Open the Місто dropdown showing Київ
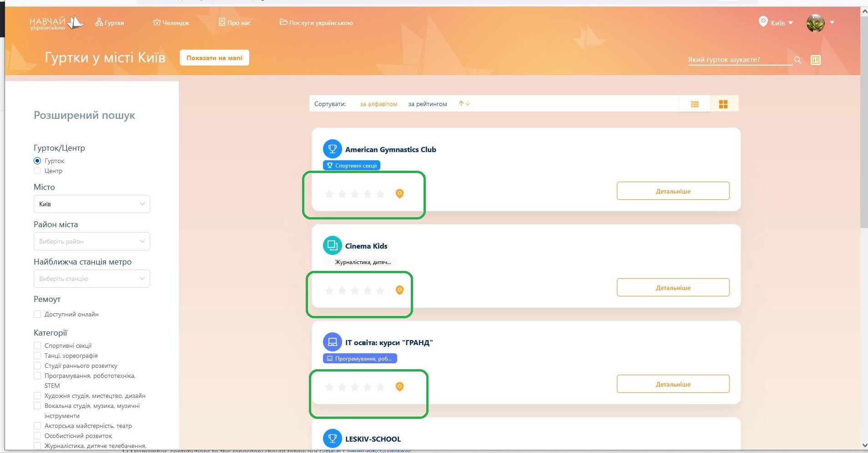Screen dimensions: 868x453 [92, 204]
